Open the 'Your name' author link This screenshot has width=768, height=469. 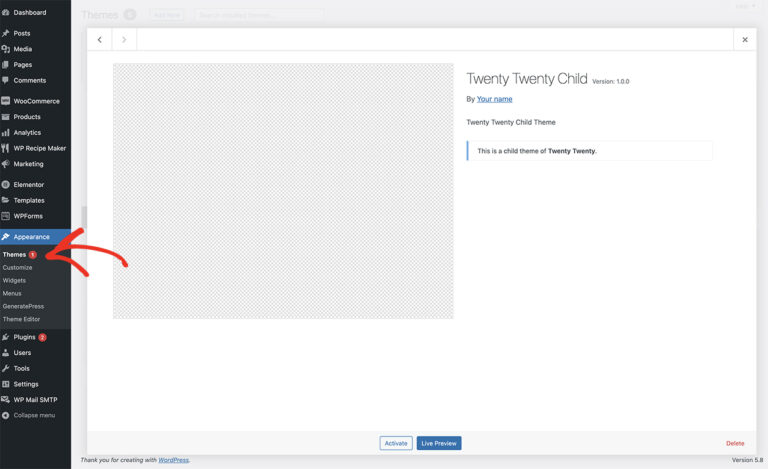point(494,99)
